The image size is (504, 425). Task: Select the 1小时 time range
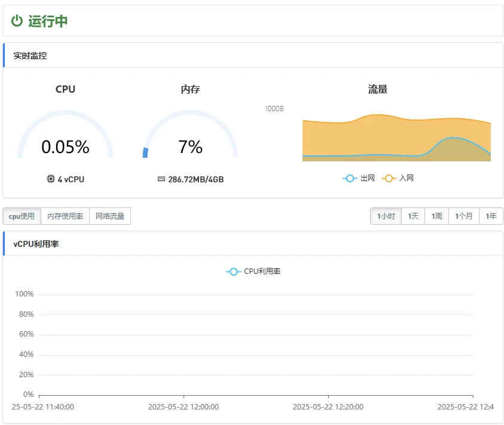pos(386,216)
